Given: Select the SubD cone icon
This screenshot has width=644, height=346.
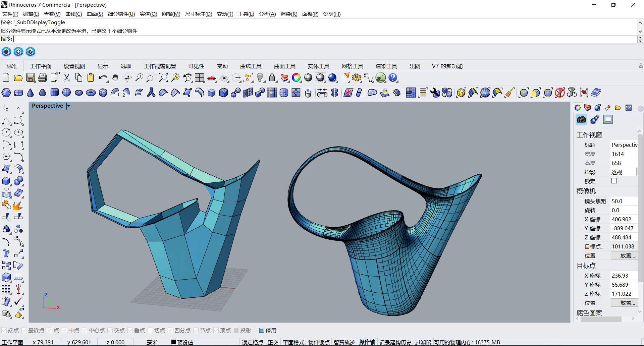Looking at the screenshot, I should tap(31, 93).
